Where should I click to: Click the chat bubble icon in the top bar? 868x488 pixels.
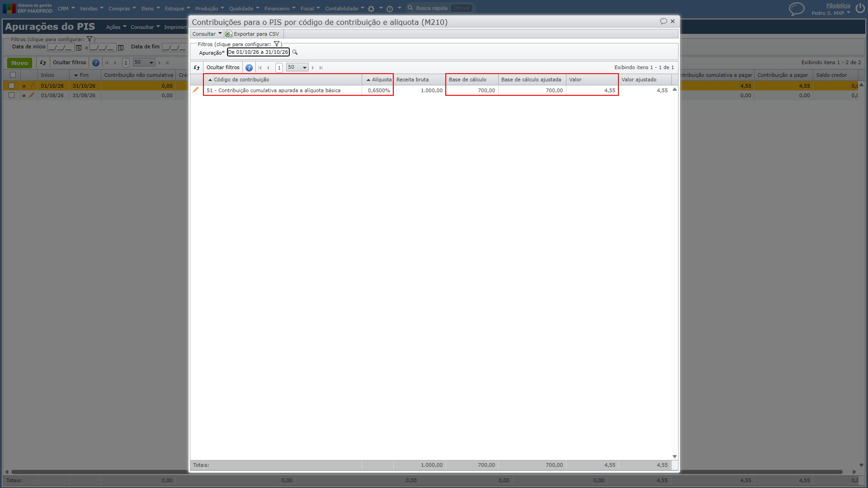(797, 9)
